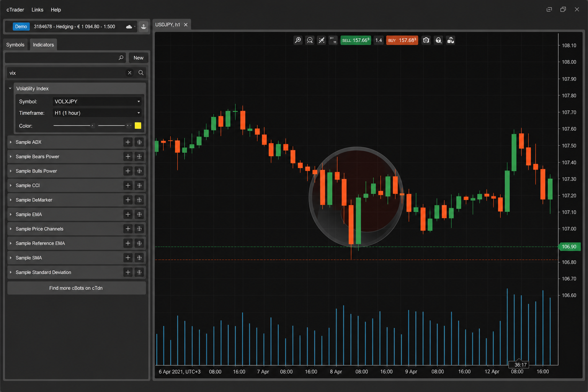Open the Timeframe H1 dropdown
The image size is (588, 392).
tap(97, 113)
